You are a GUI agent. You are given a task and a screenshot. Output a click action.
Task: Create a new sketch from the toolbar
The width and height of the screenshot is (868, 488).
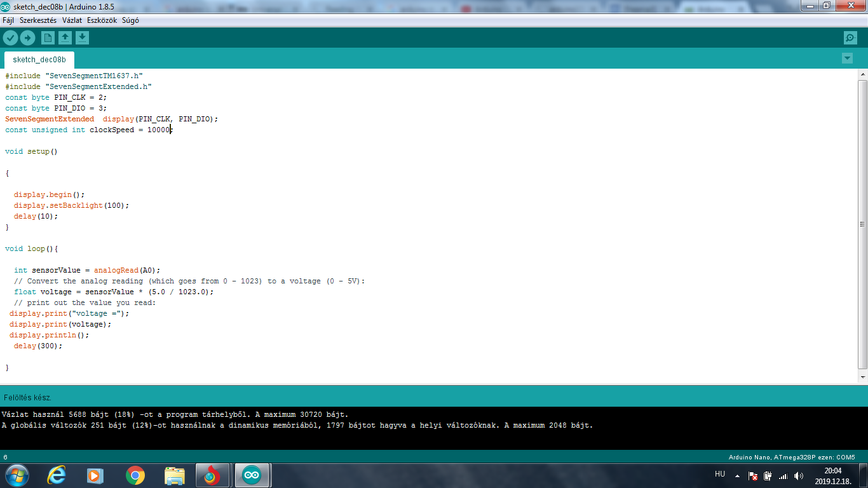click(48, 38)
